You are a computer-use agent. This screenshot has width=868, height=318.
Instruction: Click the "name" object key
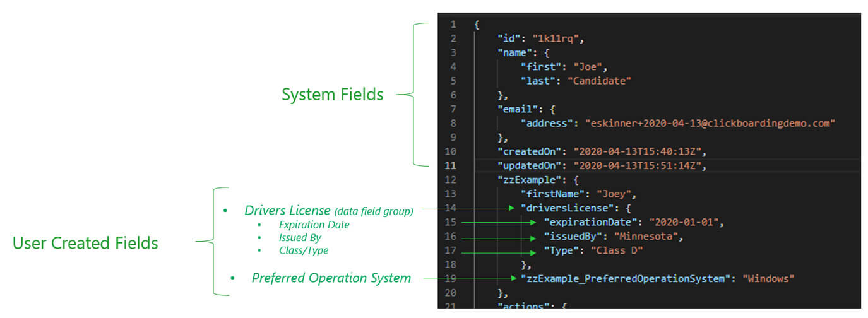point(514,53)
